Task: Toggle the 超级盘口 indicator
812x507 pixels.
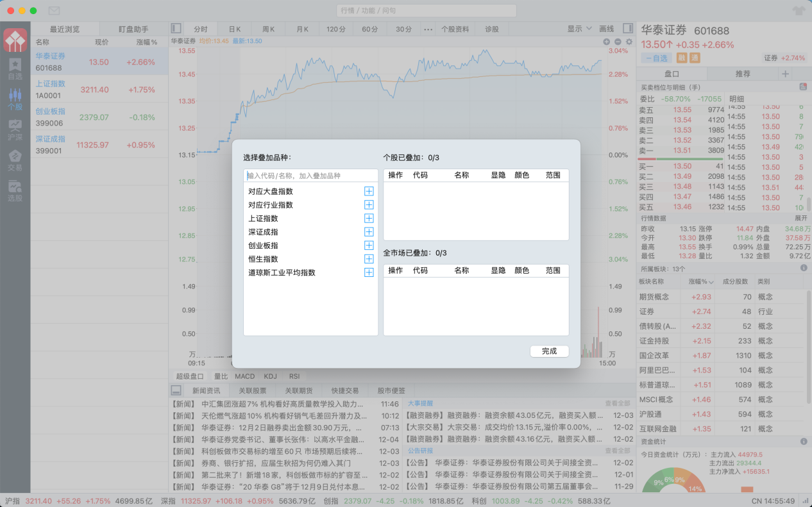Action: [190, 376]
